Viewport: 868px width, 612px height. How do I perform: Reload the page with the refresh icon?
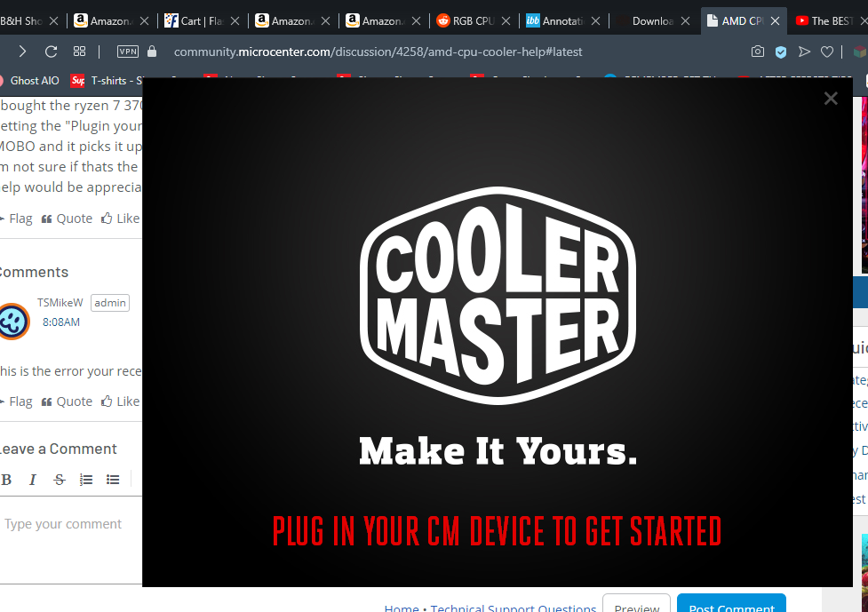tap(51, 52)
